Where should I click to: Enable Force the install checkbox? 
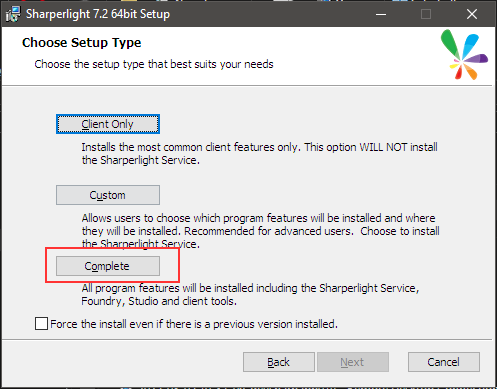pyautogui.click(x=41, y=324)
